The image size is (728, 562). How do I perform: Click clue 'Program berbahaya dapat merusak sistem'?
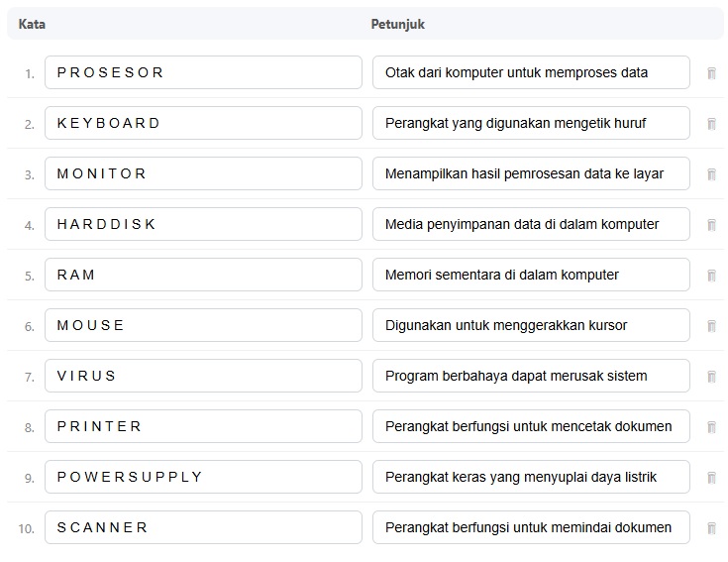coord(531,376)
